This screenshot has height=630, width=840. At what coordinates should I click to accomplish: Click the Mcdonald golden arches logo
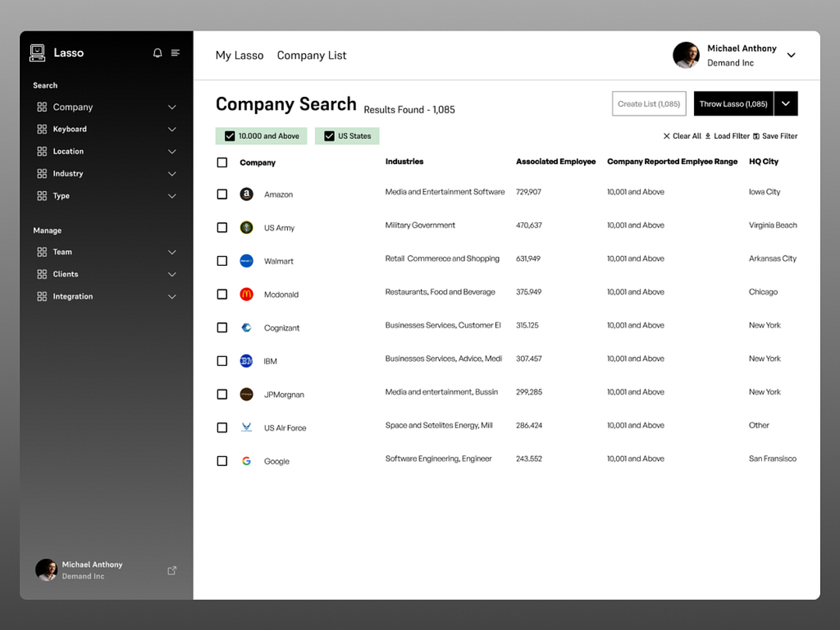tap(247, 294)
